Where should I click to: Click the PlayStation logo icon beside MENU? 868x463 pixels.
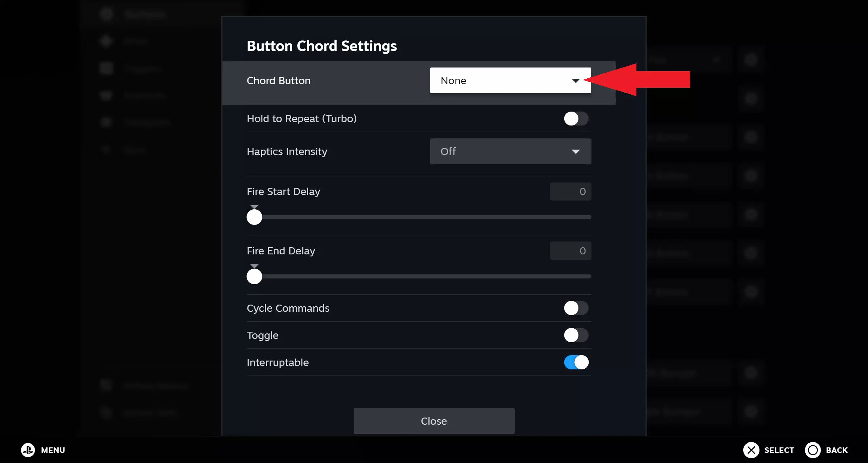click(28, 450)
